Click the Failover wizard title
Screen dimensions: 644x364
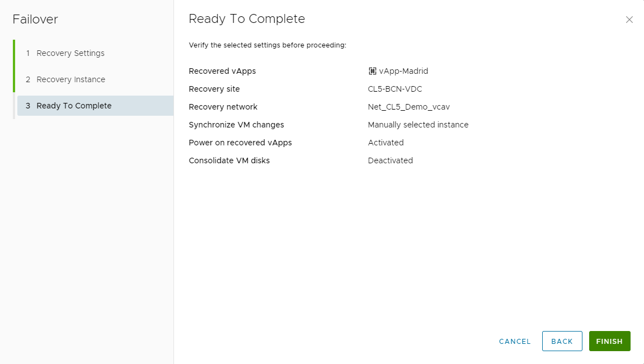tap(35, 19)
